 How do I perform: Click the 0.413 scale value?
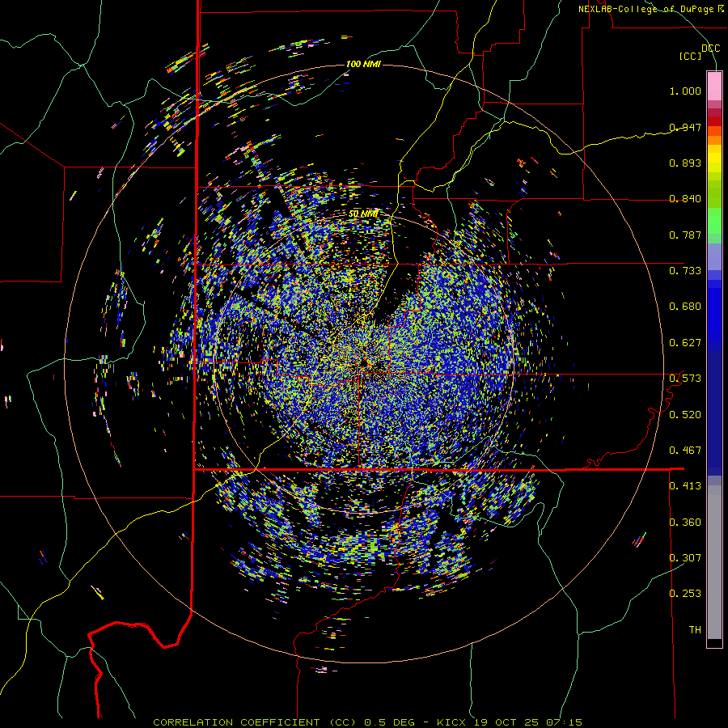coord(685,486)
